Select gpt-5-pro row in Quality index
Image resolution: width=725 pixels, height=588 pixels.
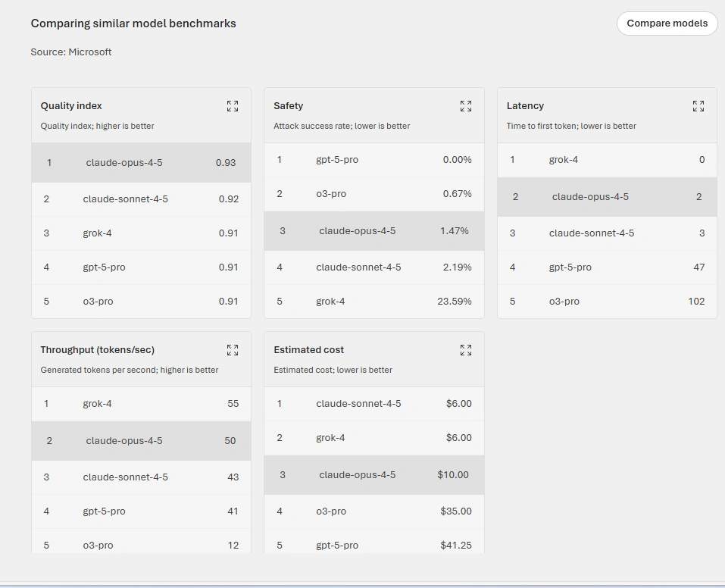(x=141, y=267)
